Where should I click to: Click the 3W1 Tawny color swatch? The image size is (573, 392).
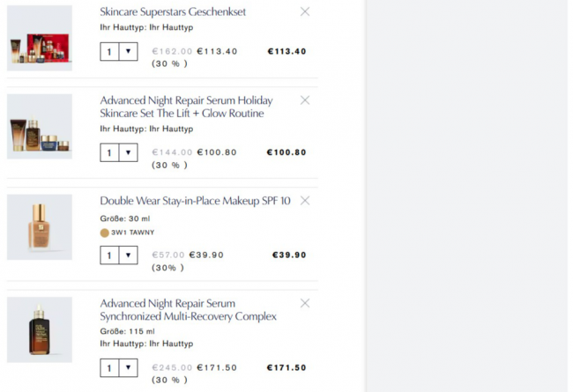tap(105, 233)
